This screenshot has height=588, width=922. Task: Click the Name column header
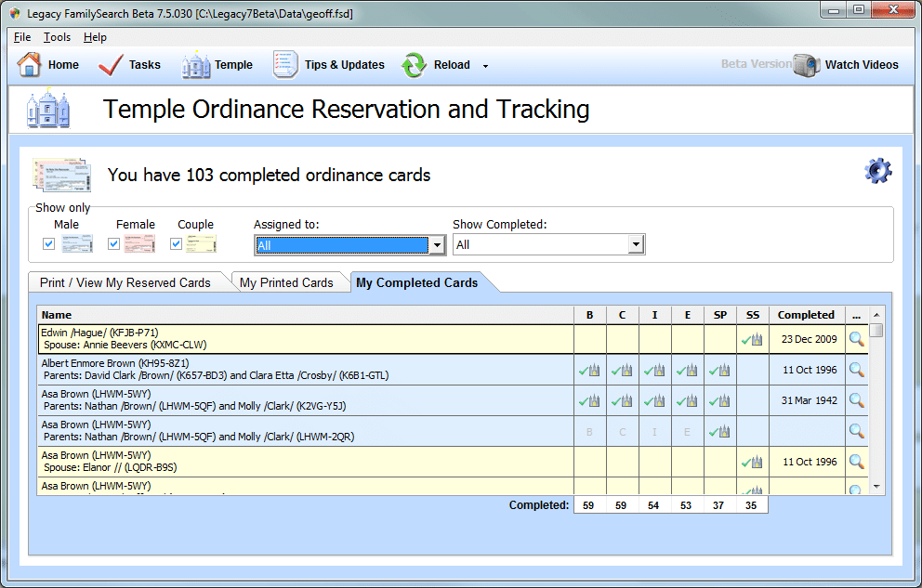[305, 315]
